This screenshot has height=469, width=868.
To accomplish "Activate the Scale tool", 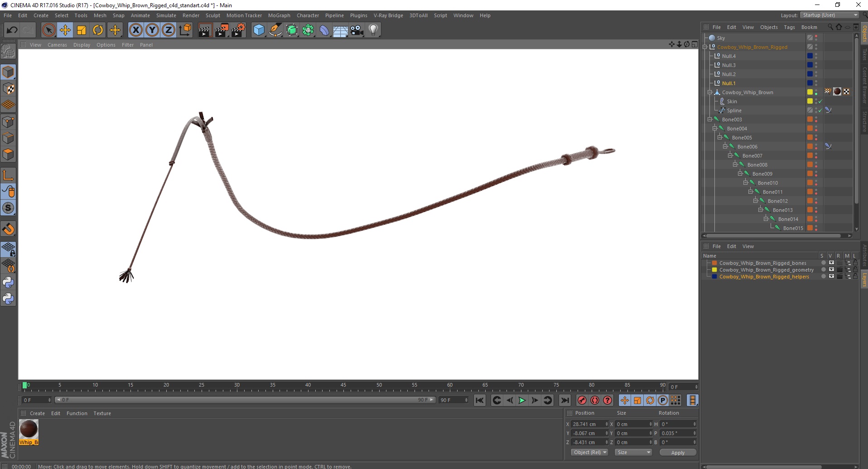I will click(x=82, y=30).
